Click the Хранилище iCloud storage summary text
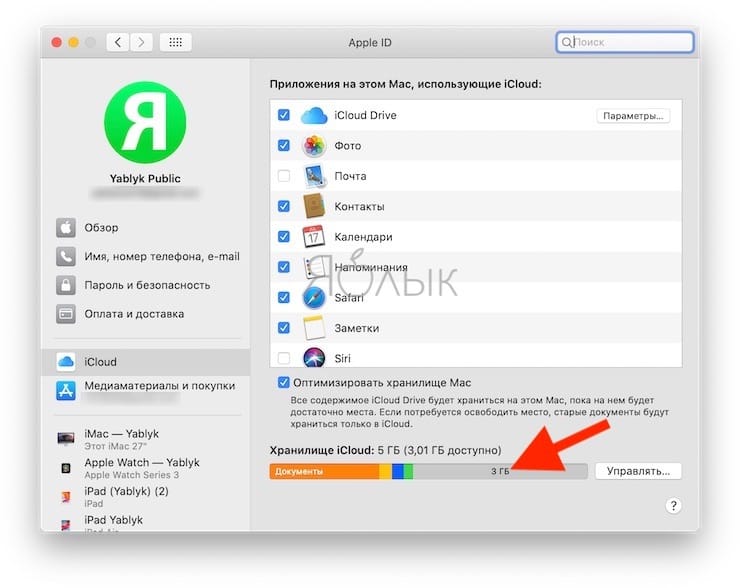Viewport: 740px width, 588px height. [x=385, y=450]
